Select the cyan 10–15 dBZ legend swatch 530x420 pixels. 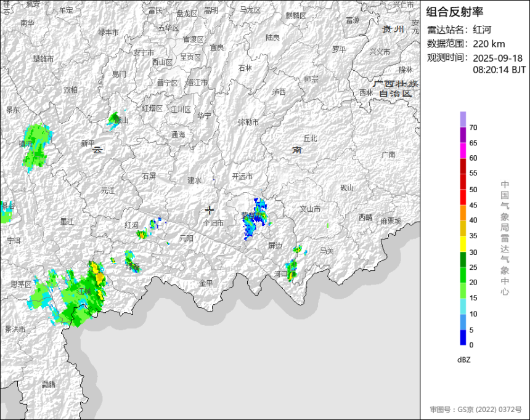pos(463,306)
